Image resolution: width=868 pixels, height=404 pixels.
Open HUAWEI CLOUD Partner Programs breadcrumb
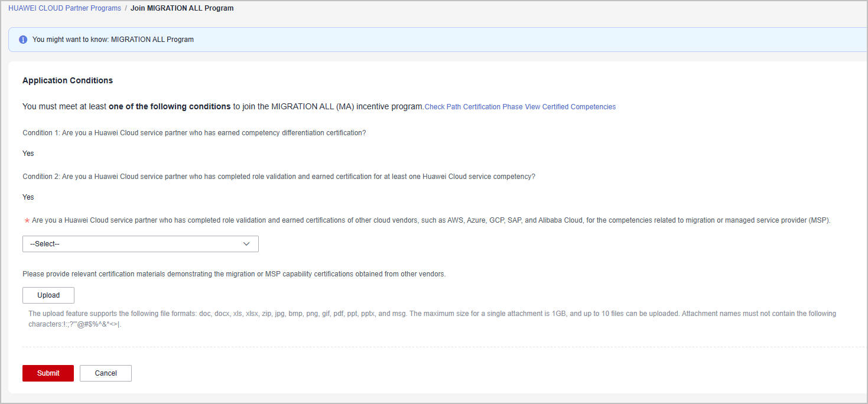tap(64, 8)
